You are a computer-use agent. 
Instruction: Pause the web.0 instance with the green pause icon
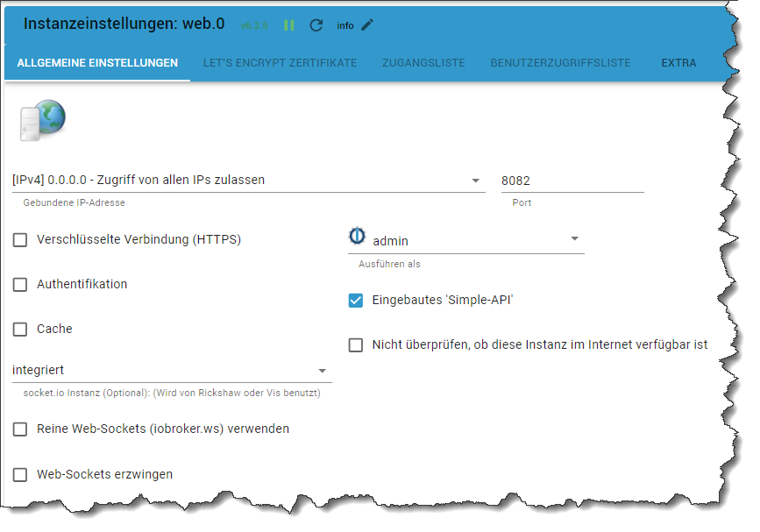289,25
